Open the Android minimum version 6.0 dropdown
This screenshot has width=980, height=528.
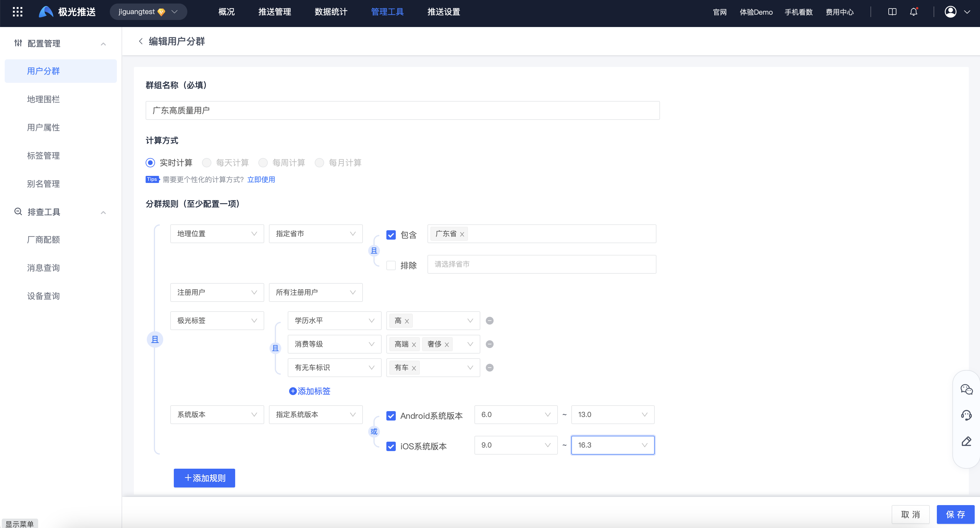(x=516, y=414)
